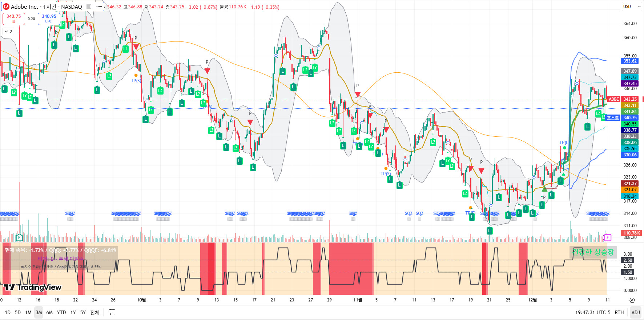The image size is (644, 320).
Task: Click the lowest green L marker near November 21
Action: click(x=490, y=231)
